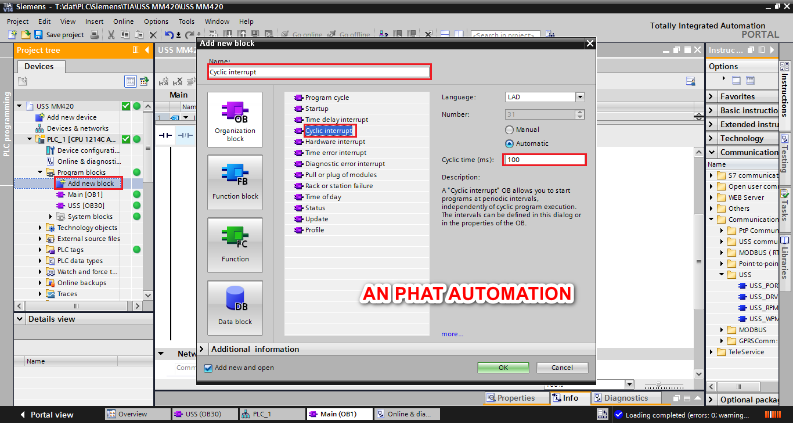Viewport: 794px width, 423px height.
Task: Expand the Additional information section
Action: click(205, 349)
